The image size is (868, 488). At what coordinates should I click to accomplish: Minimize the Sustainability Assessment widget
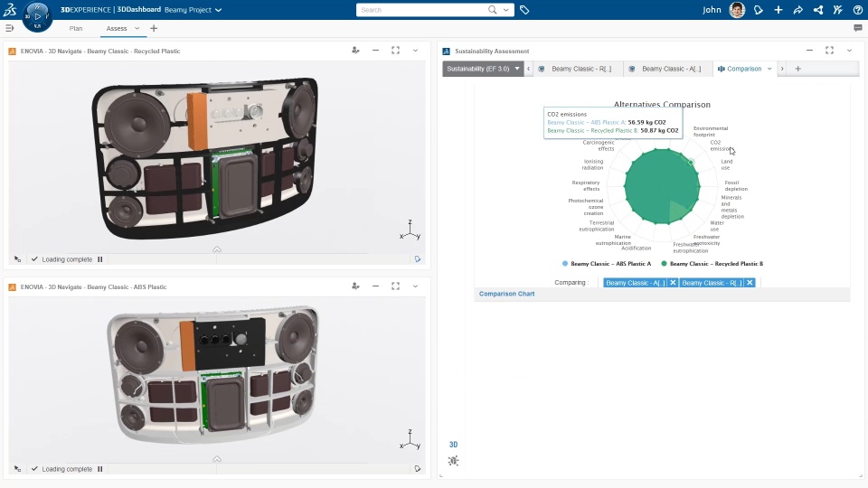pos(809,51)
